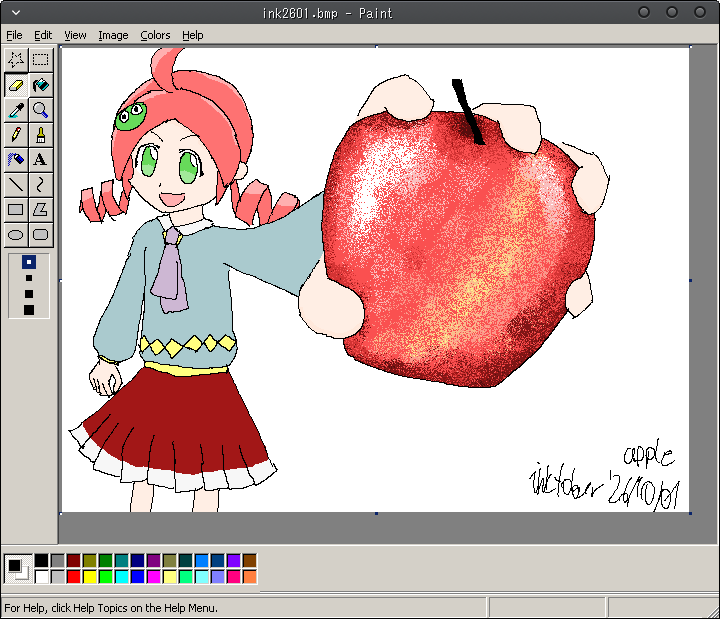The height and width of the screenshot is (619, 720).
Task: Pick the white color swatch
Action: pyautogui.click(x=42, y=576)
